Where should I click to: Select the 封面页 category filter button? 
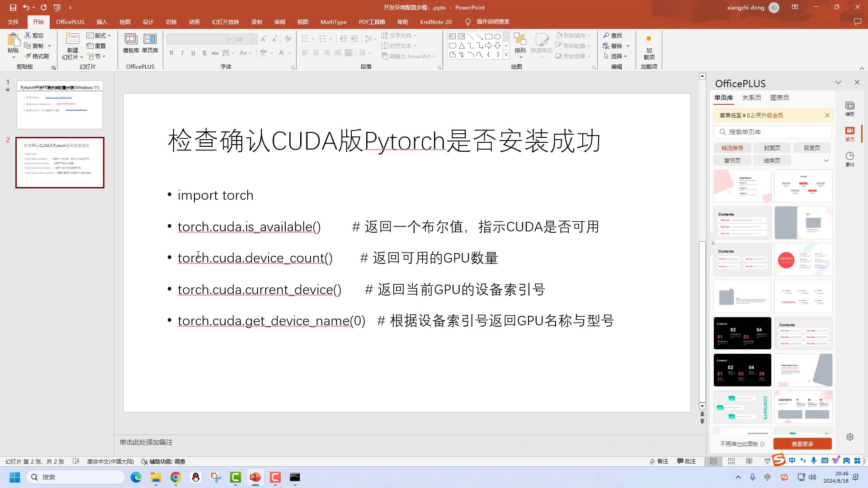pos(772,148)
